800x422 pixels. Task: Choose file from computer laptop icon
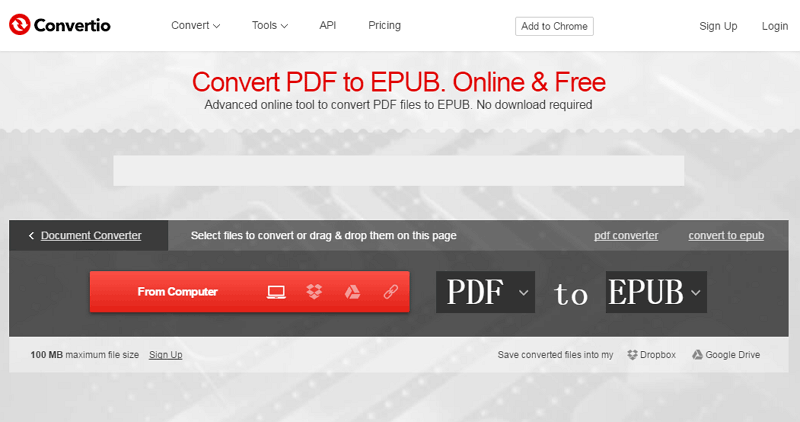pos(276,292)
